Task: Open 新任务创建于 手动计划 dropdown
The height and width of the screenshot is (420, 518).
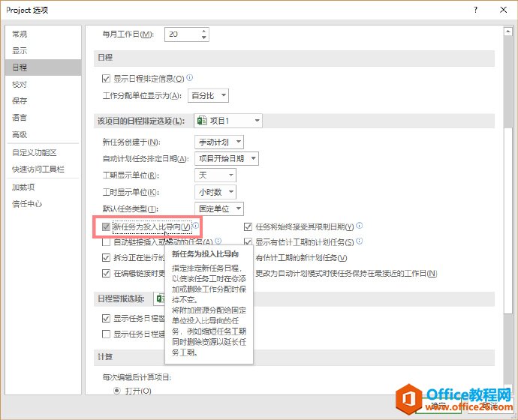Action: tap(219, 142)
